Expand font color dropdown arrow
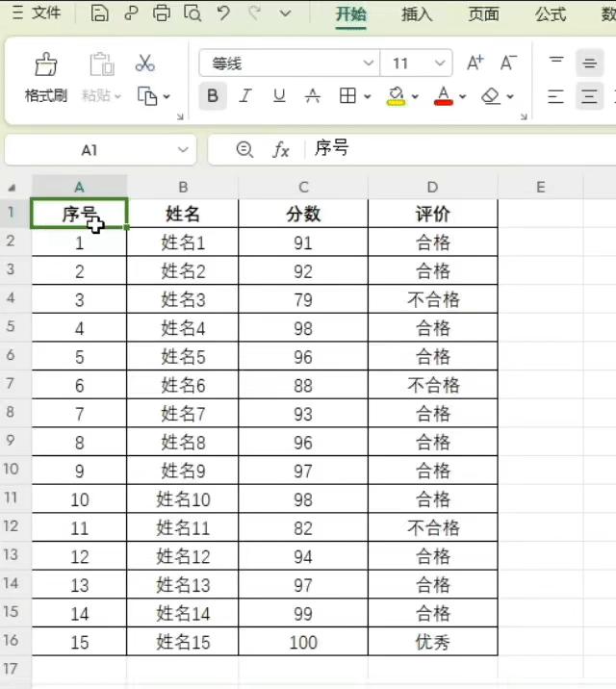 click(462, 96)
